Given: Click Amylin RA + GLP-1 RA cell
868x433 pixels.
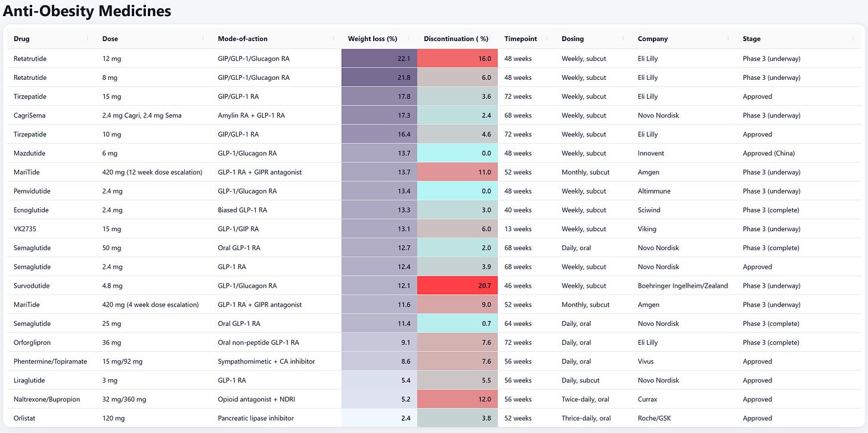Looking at the screenshot, I should [x=252, y=116].
